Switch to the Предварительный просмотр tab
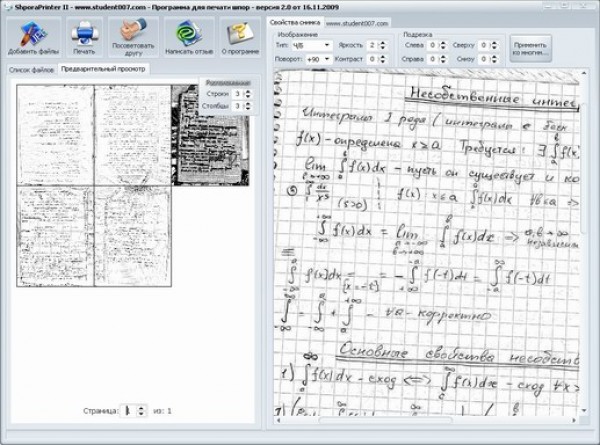Screen dimensions: 600x445 click(x=103, y=69)
